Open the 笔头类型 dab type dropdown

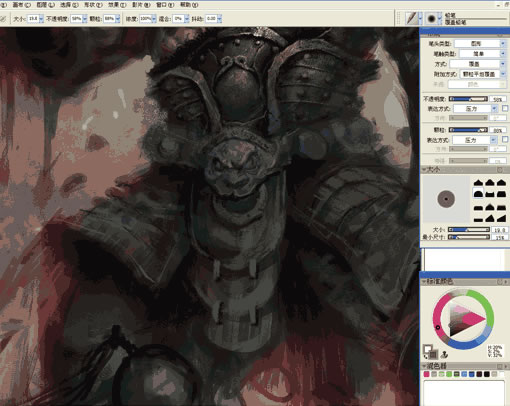(x=480, y=44)
